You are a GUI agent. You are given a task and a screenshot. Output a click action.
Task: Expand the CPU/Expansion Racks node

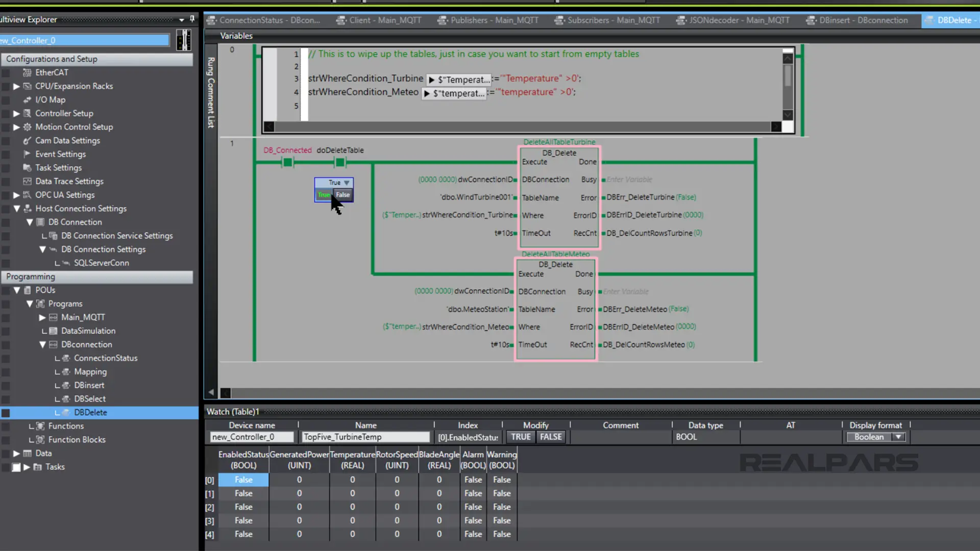click(x=16, y=86)
